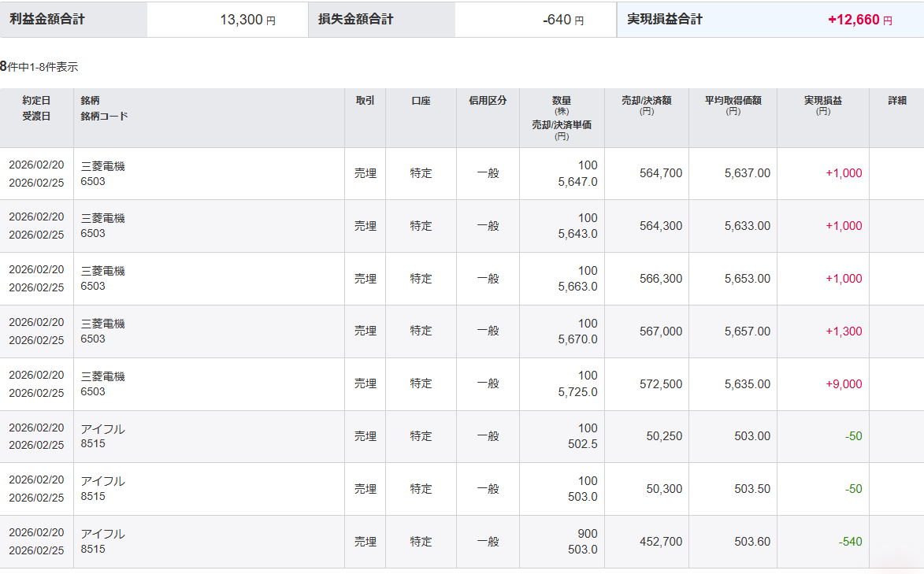Click the 572,500 settlement amount cell
This screenshot has height=574, width=924.
point(661,384)
